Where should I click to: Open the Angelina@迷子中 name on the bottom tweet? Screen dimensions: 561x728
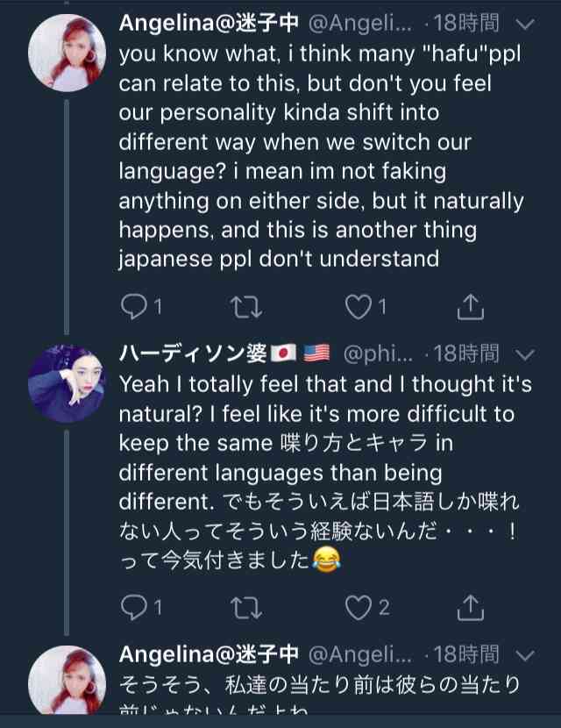[x=208, y=654]
